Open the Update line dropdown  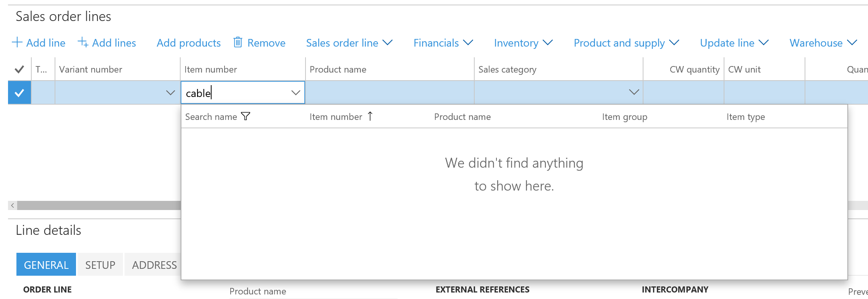click(x=734, y=43)
